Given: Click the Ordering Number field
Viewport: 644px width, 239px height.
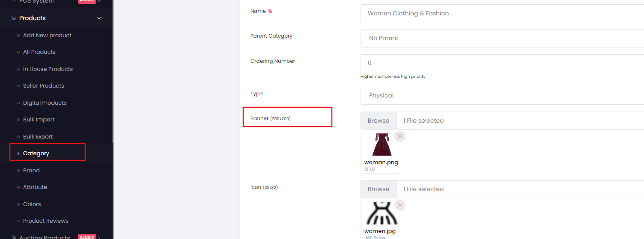Looking at the screenshot, I should (502, 63).
